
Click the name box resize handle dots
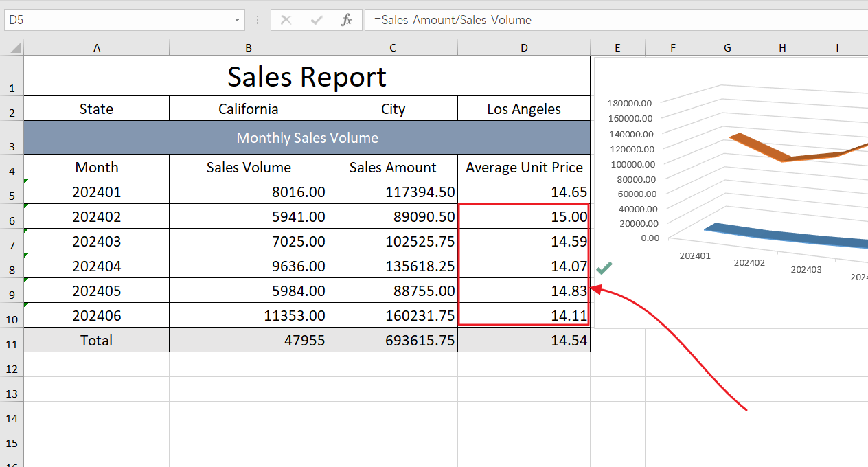click(258, 20)
